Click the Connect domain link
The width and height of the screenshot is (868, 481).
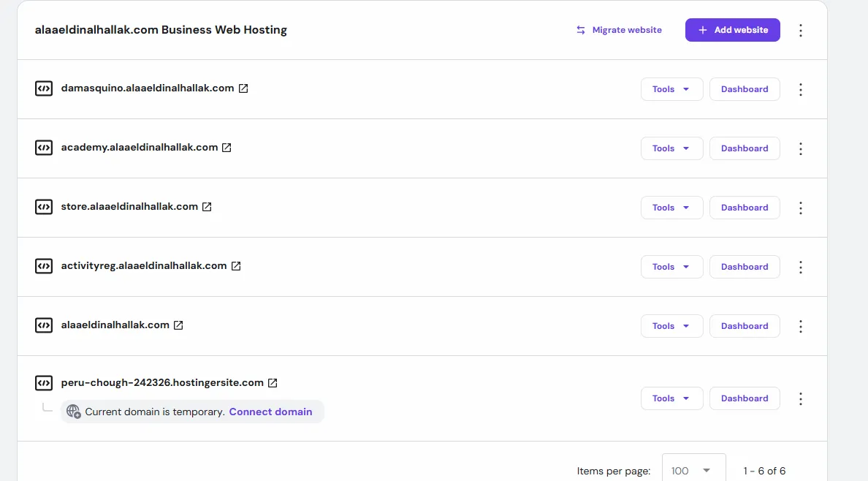pyautogui.click(x=270, y=412)
